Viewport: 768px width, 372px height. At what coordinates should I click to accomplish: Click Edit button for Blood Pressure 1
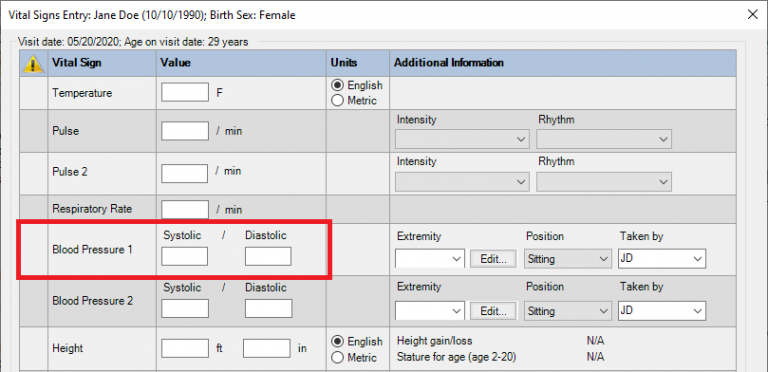click(x=493, y=259)
